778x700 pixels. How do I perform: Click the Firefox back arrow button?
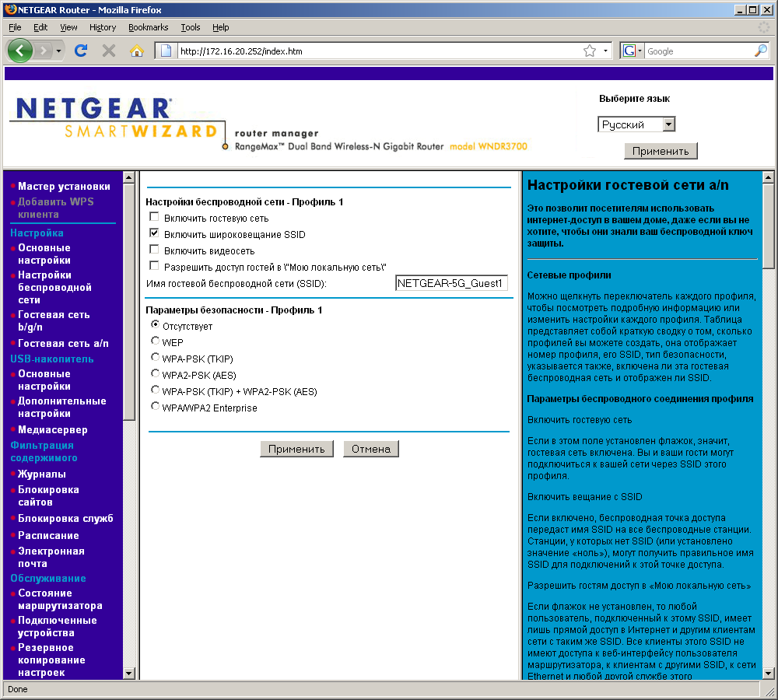(x=20, y=51)
